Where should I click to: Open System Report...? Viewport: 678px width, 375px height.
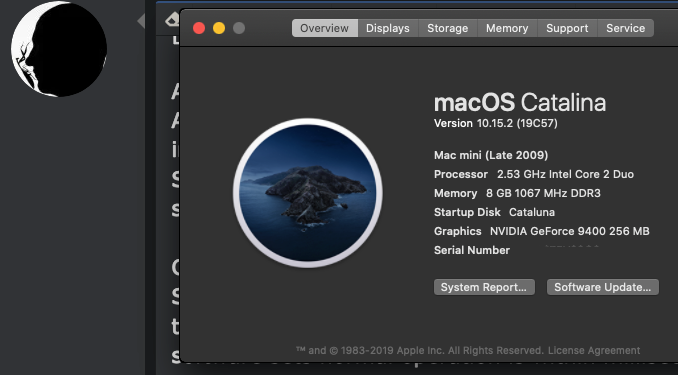click(x=484, y=287)
